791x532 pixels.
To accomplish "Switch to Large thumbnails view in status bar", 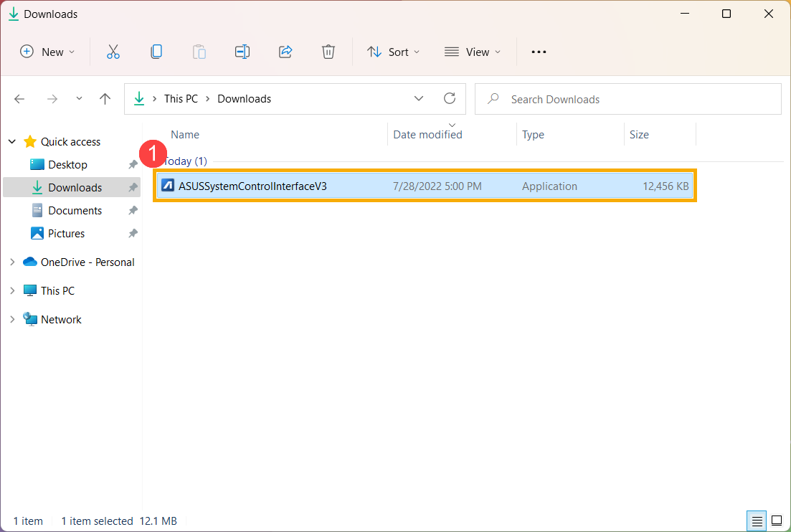I will point(777,521).
